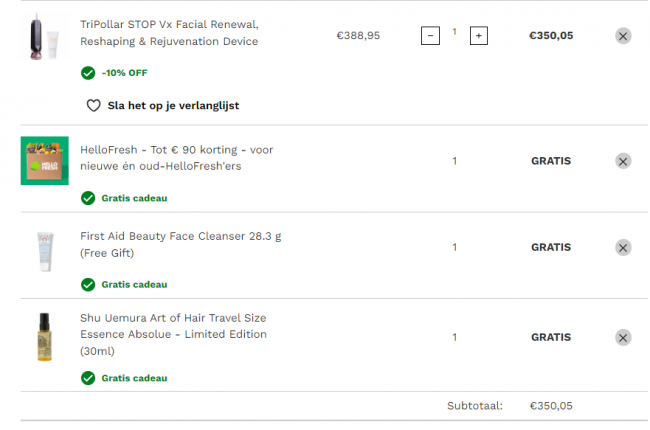Increase TriPollar quantity with plus button
The height and width of the screenshot is (430, 650).
pyautogui.click(x=478, y=36)
